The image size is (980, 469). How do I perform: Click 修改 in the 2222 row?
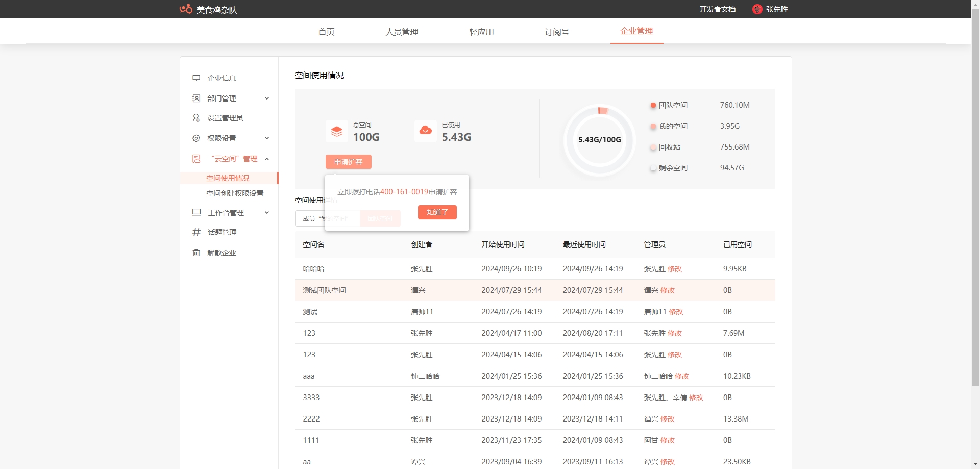pyautogui.click(x=668, y=419)
